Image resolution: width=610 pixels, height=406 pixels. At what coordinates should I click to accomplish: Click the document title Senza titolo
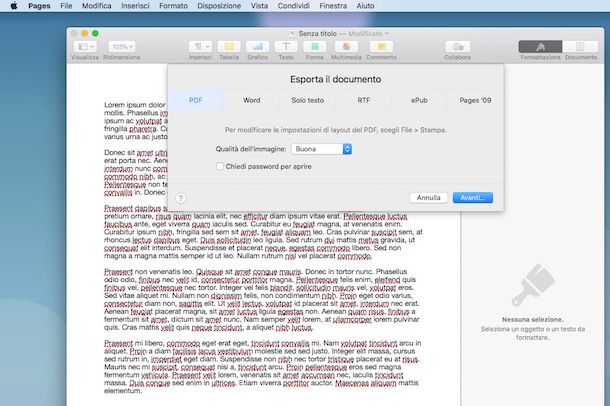click(317, 34)
